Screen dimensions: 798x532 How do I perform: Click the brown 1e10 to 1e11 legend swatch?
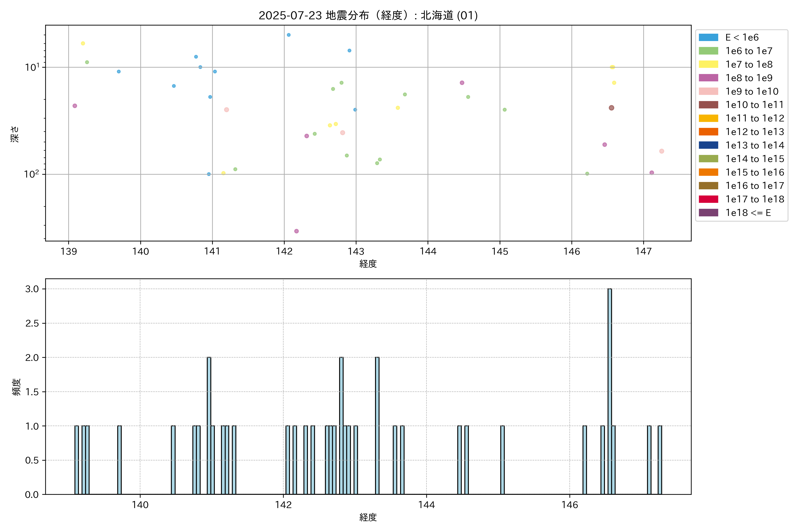pyautogui.click(x=708, y=105)
